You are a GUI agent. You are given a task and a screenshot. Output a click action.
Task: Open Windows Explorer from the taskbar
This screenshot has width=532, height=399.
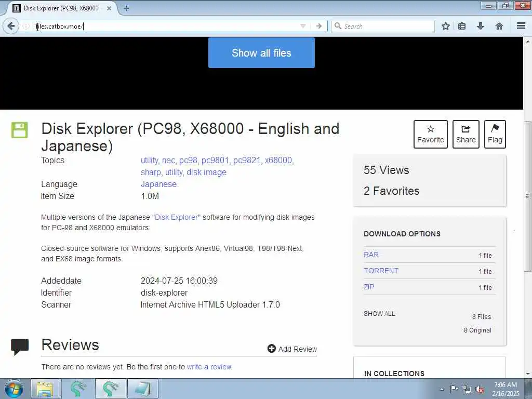[45, 389]
